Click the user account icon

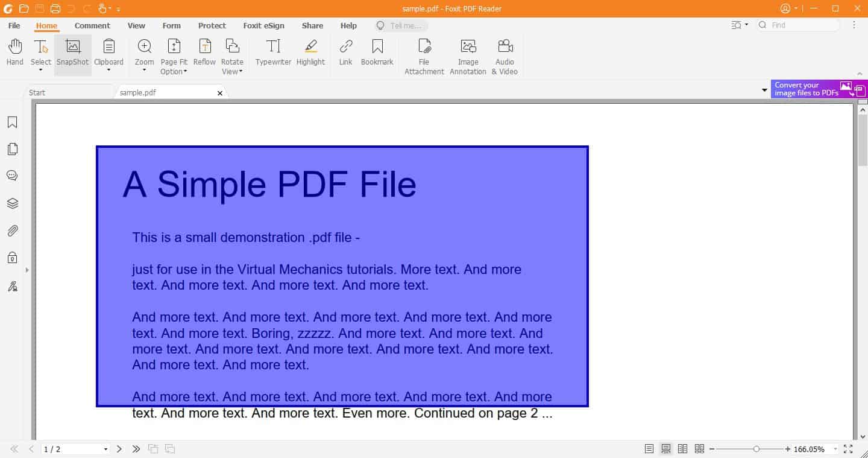[785, 8]
